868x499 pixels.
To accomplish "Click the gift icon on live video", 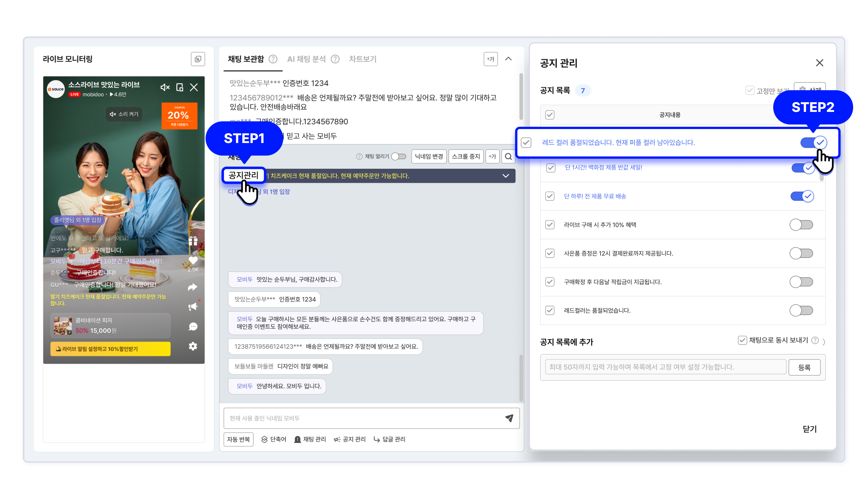I will (193, 241).
